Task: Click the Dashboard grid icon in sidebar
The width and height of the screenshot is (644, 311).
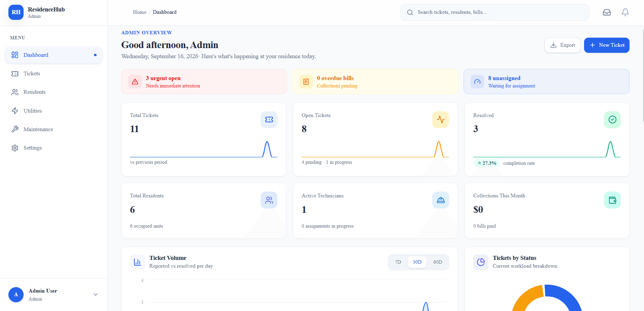Action: [x=15, y=55]
